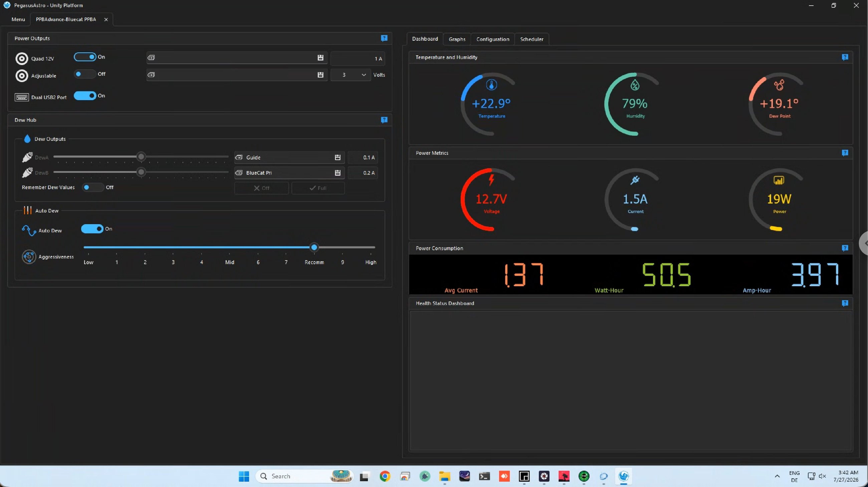Screen dimensions: 868x487
Task: Select the PPBAdvance-Bluecat PPBA tab
Action: 66,20
